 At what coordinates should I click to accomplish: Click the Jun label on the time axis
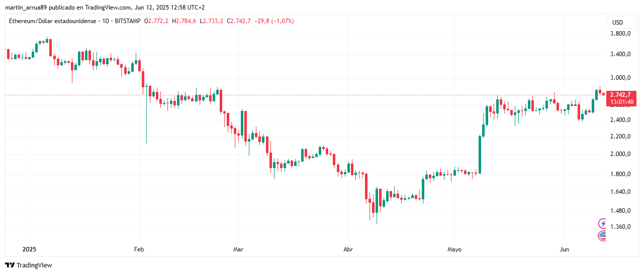[x=564, y=249]
